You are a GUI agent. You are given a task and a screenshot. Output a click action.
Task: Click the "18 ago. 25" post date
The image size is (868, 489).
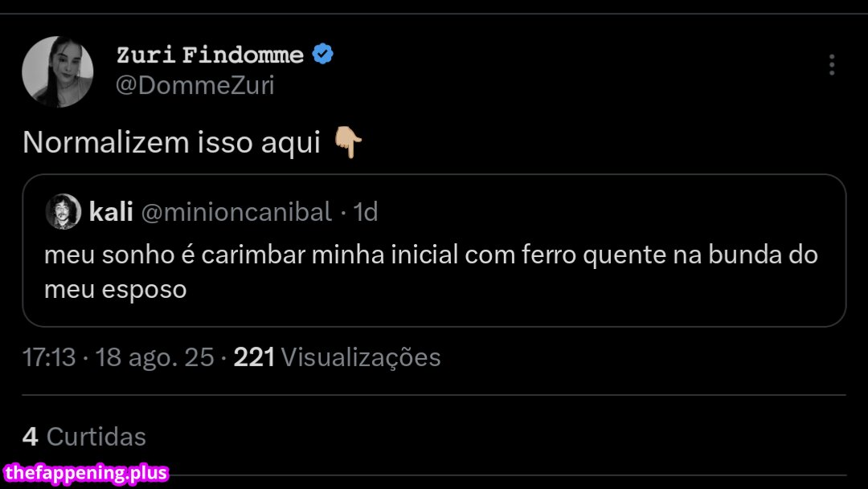[x=154, y=357]
